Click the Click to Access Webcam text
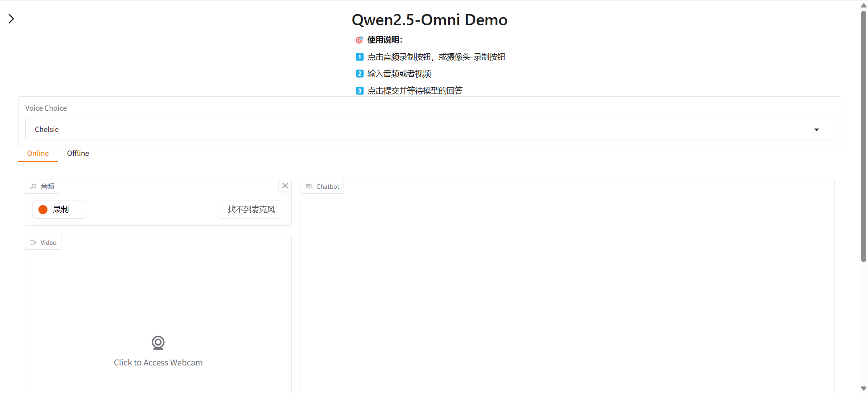This screenshot has height=393, width=868. (x=158, y=362)
